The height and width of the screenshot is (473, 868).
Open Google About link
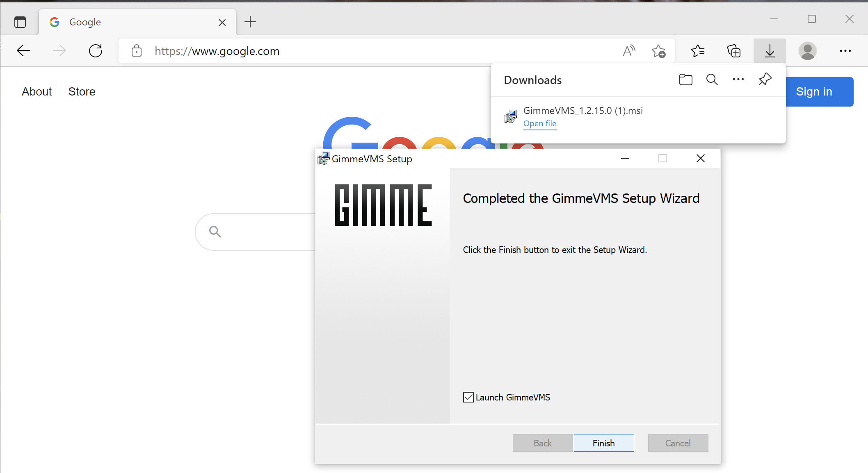click(37, 91)
